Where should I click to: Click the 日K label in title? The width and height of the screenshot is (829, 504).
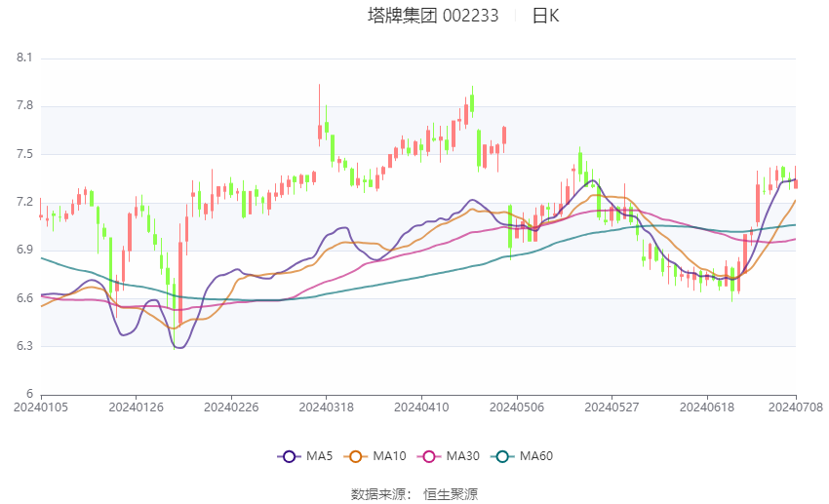coord(545,16)
